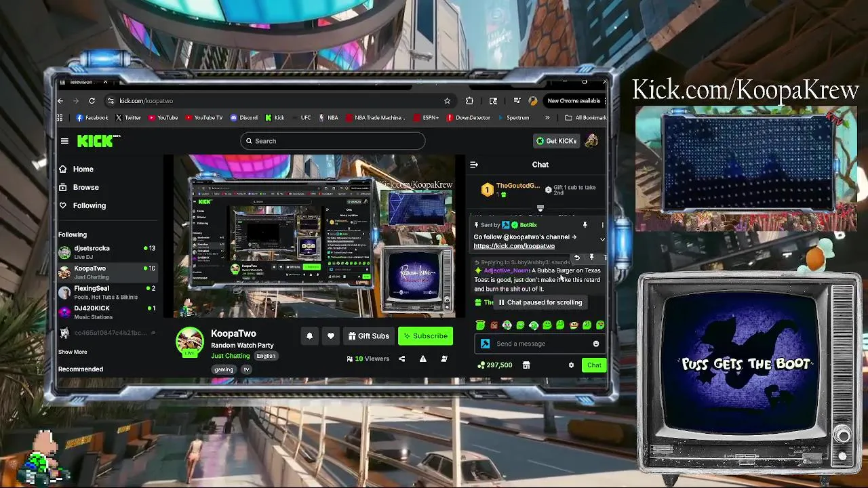This screenshot has width=868, height=488.
Task: Open the DJ420KICK followed channel
Action: 107,312
